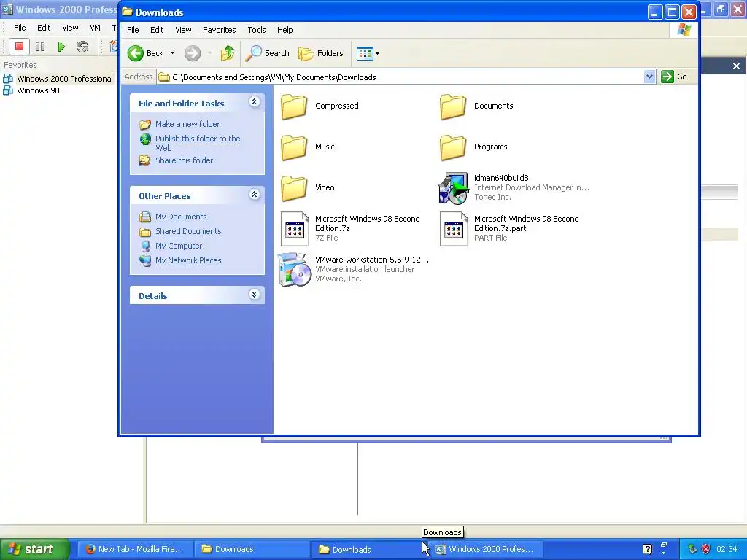Screen dimensions: 747x560
Task: Go to My Documents in Other Places
Action: 181,217
